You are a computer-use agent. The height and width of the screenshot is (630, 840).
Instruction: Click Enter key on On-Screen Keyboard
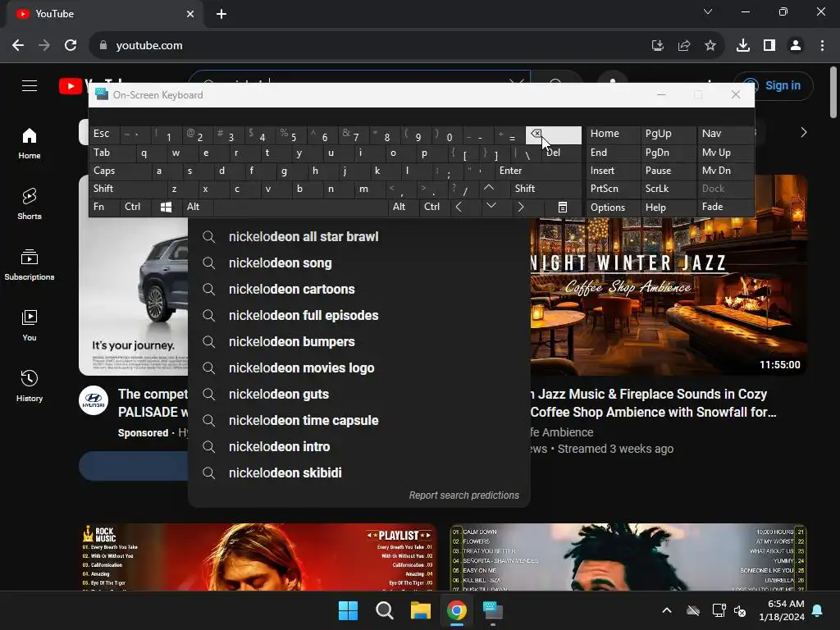pyautogui.click(x=537, y=171)
